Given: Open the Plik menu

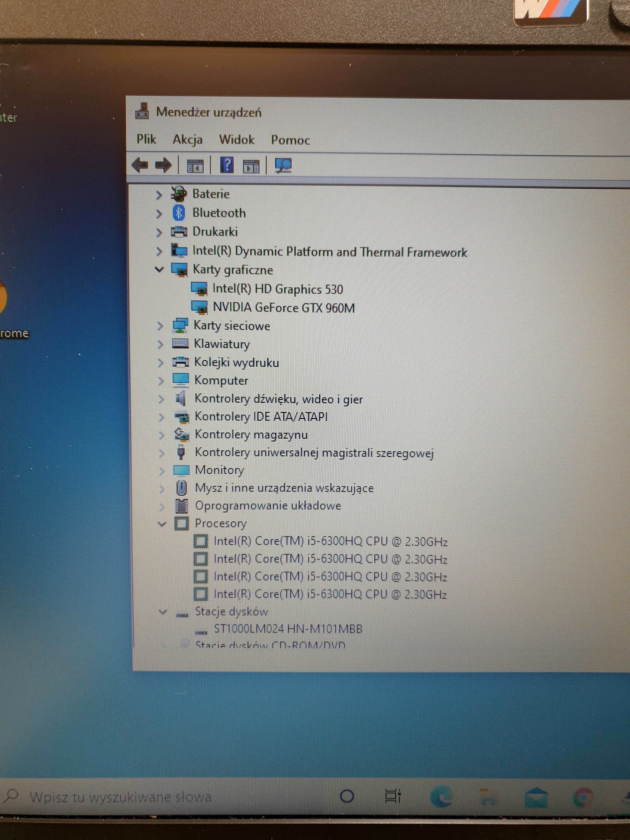Looking at the screenshot, I should coord(146,139).
